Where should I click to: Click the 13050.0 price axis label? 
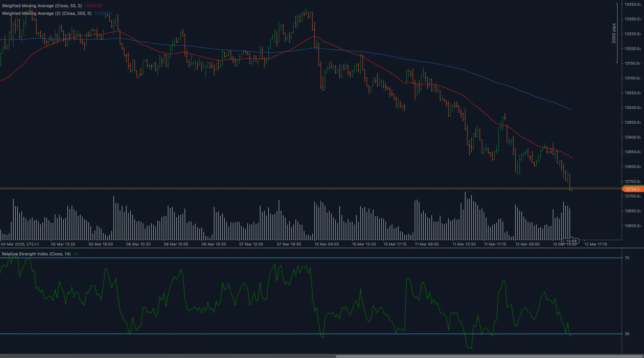[633, 93]
